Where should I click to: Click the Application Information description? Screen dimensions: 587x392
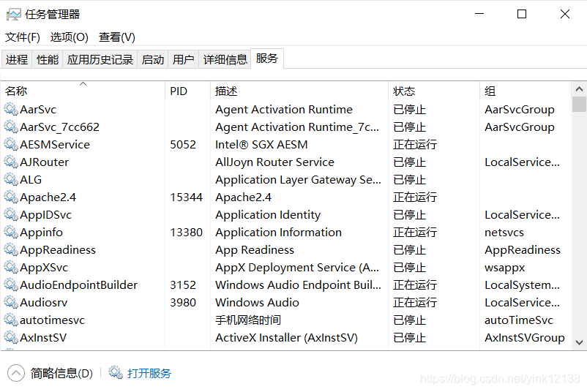[x=278, y=233]
